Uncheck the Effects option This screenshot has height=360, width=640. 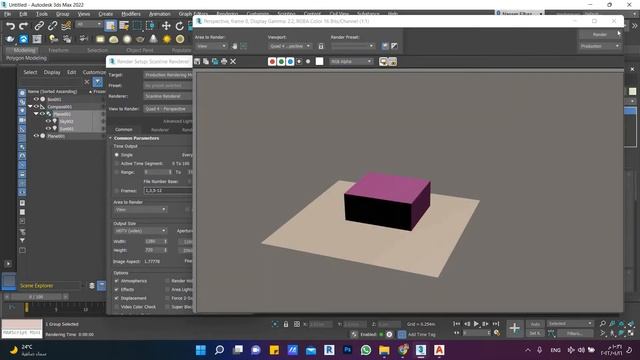(x=117, y=289)
